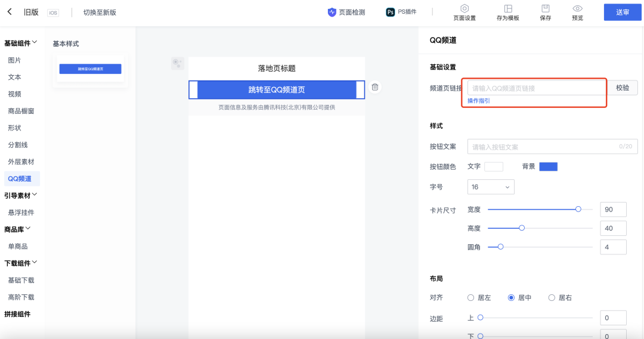Click the blue 背景 color swatch

tap(548, 167)
